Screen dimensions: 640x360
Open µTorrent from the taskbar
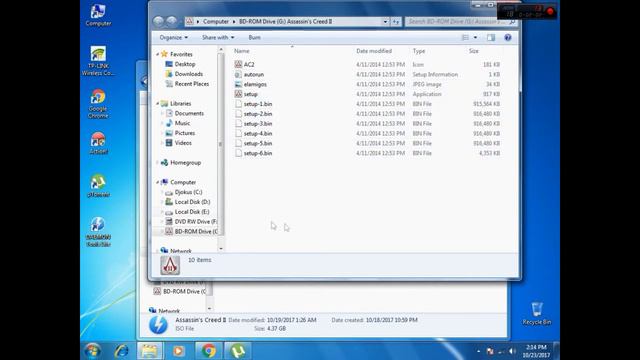click(238, 351)
